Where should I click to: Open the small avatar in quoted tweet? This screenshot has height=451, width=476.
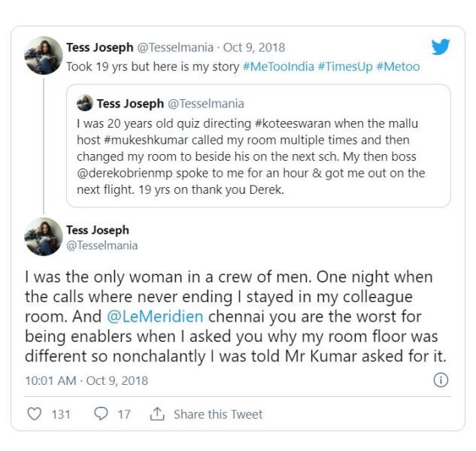click(x=85, y=104)
